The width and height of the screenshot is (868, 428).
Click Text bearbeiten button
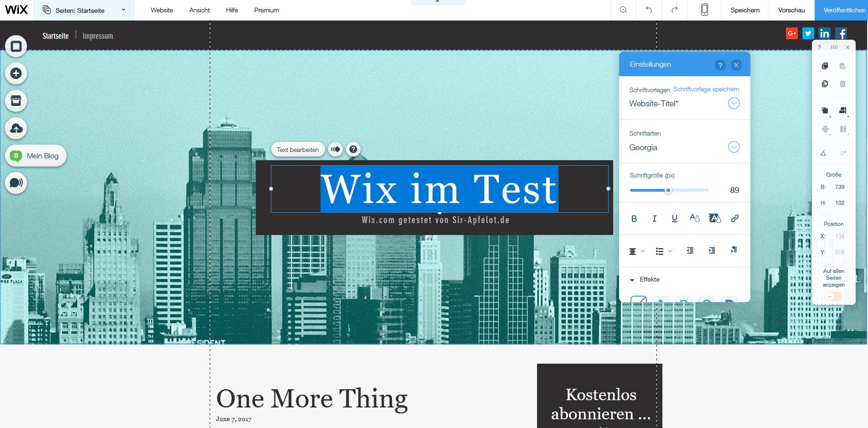(x=298, y=149)
